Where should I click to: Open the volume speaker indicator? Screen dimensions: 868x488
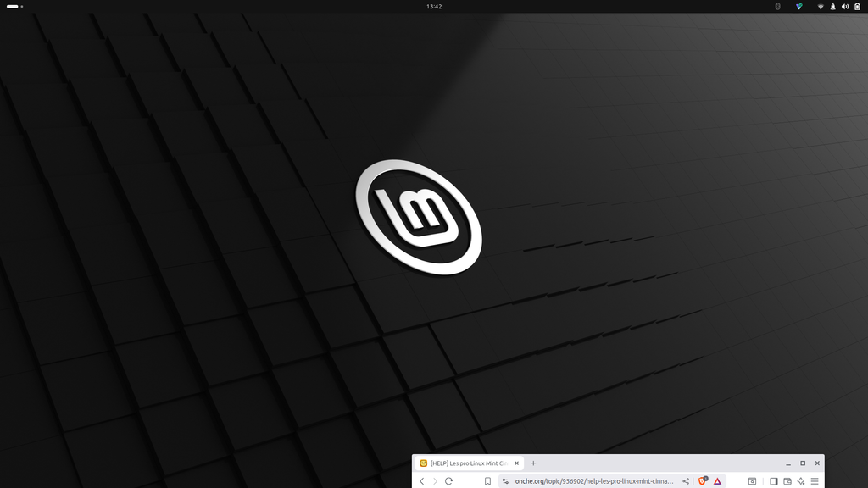(845, 6)
